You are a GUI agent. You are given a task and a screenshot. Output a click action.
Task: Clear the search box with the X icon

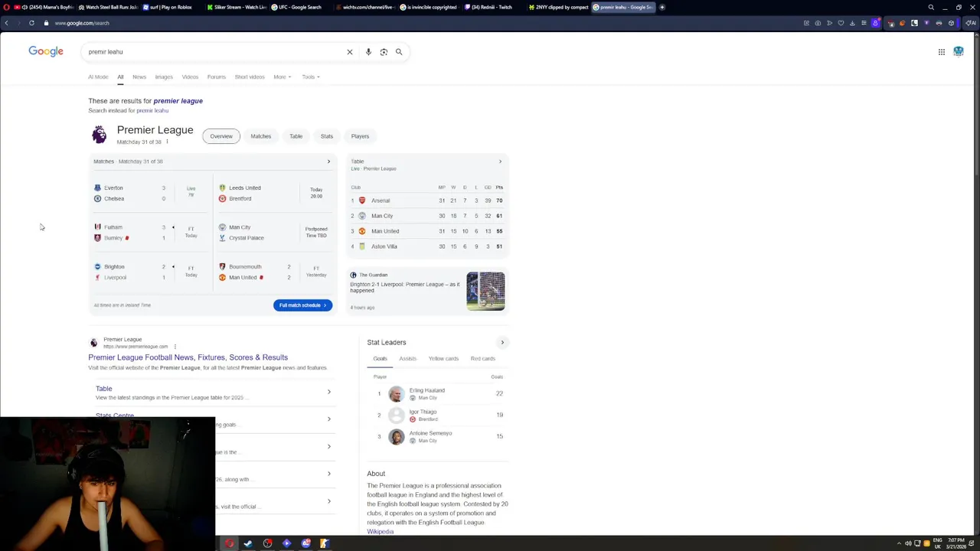(350, 52)
